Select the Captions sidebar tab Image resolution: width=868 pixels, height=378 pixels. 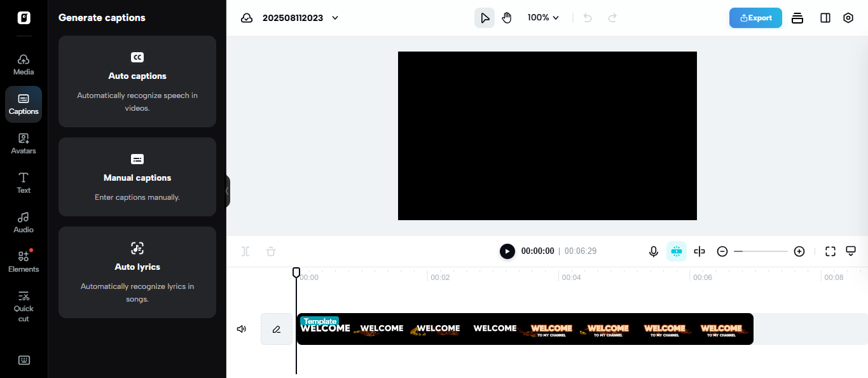point(24,104)
